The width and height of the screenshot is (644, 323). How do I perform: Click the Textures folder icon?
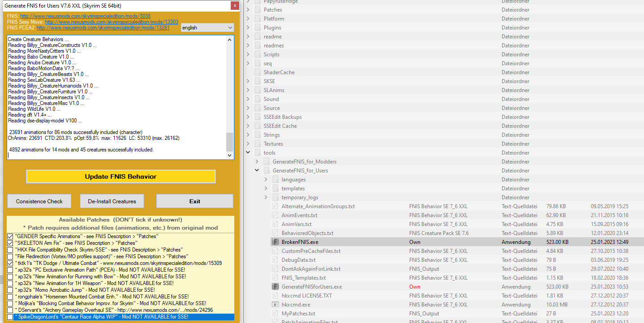(258, 143)
